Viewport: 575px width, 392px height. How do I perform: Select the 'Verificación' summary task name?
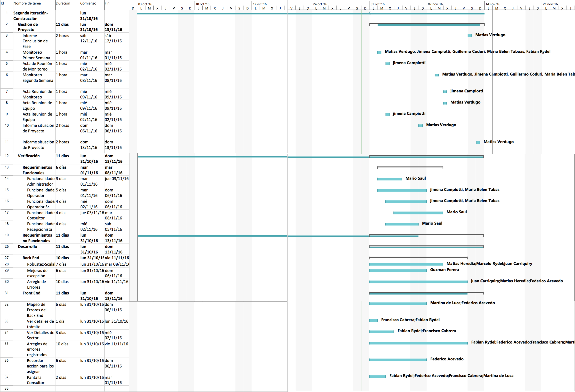point(29,156)
